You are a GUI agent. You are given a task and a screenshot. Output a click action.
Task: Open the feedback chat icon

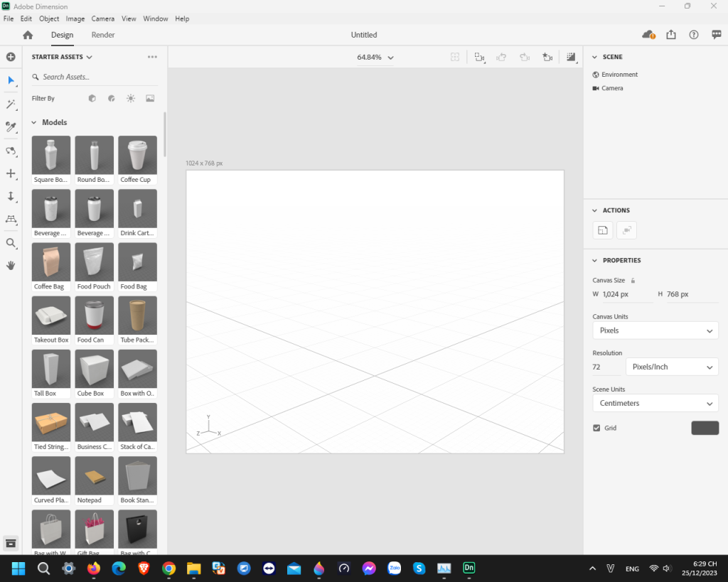pos(717,35)
